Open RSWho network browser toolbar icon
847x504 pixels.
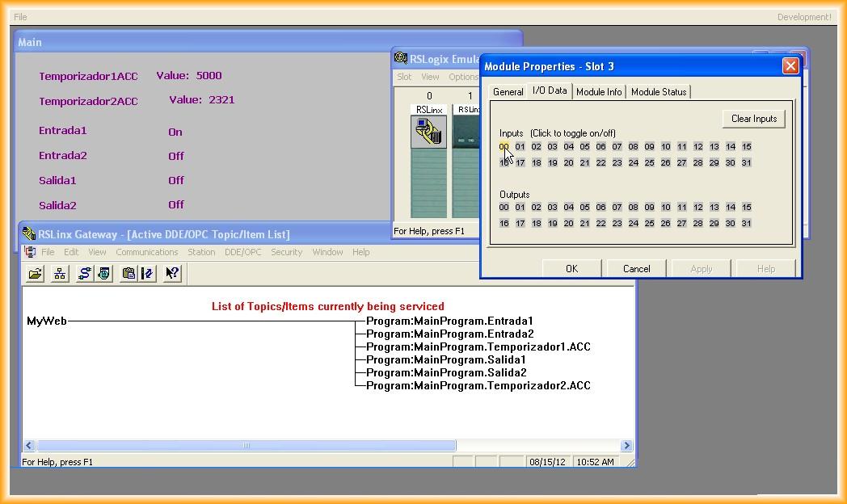pyautogui.click(x=60, y=274)
